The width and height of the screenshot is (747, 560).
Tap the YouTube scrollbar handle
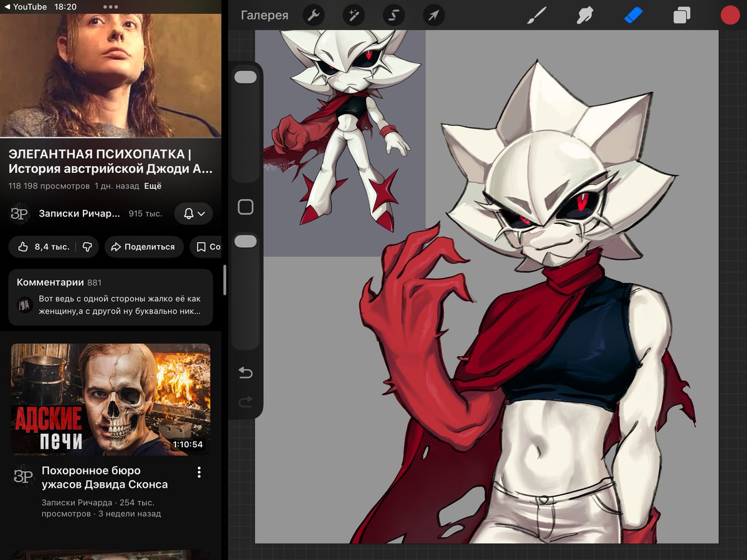coord(225,280)
